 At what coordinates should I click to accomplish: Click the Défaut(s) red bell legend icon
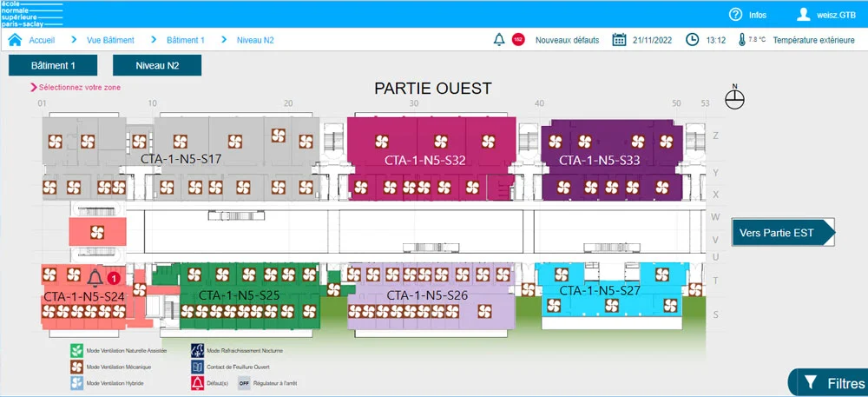coord(198,382)
